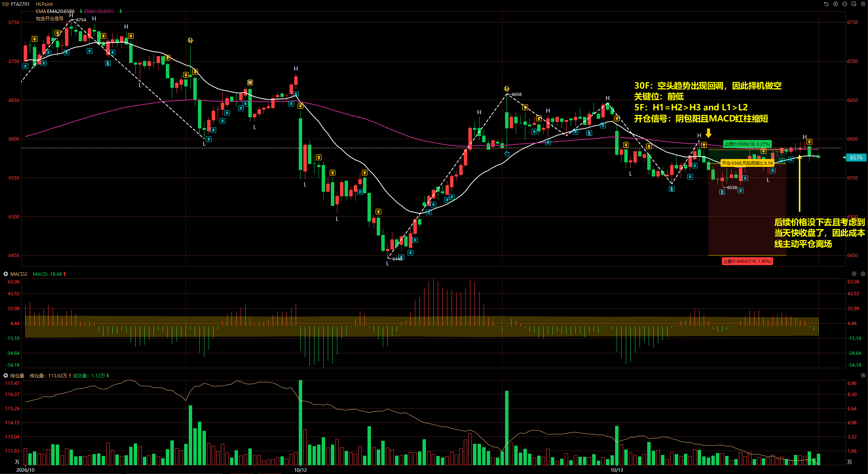Close the MACD2 indicator panel
Viewport: 868px width, 474px height.
pos(854,274)
